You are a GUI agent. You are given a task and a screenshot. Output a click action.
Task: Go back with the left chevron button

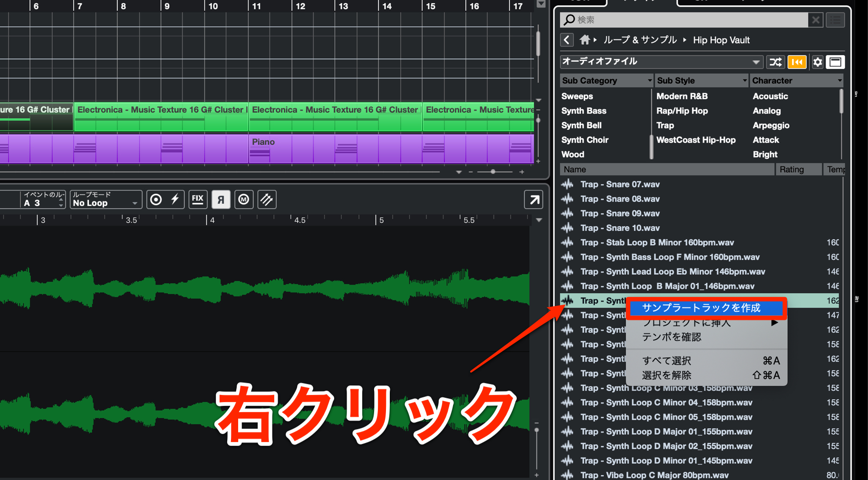(x=567, y=40)
